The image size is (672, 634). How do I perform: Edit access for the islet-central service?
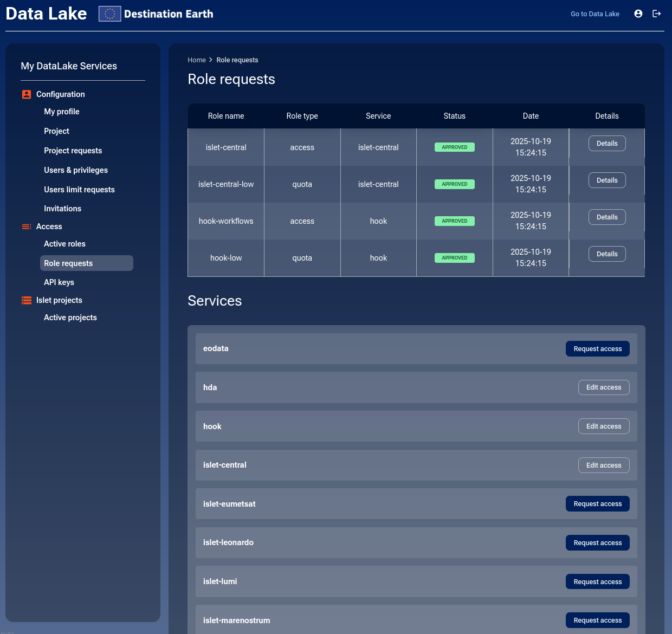[x=603, y=465]
